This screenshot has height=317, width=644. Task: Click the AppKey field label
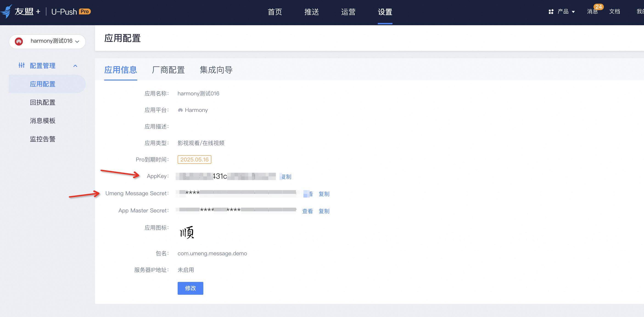[158, 176]
